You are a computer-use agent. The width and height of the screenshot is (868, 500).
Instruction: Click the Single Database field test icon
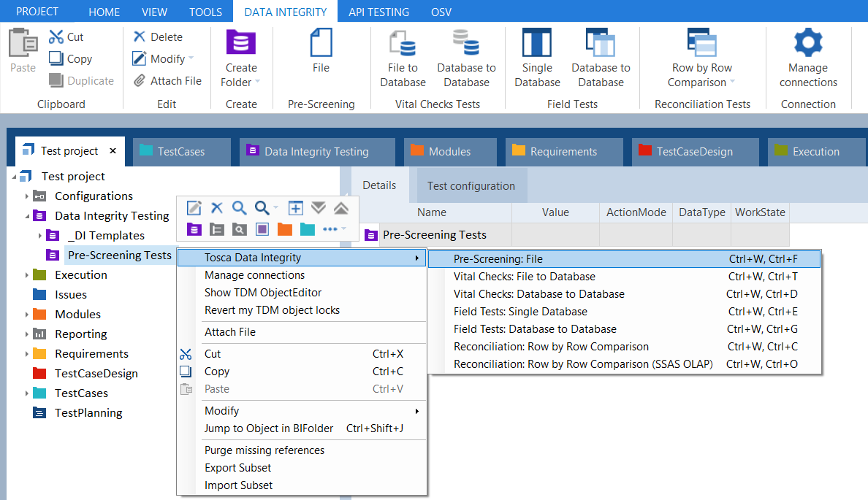[x=537, y=44]
